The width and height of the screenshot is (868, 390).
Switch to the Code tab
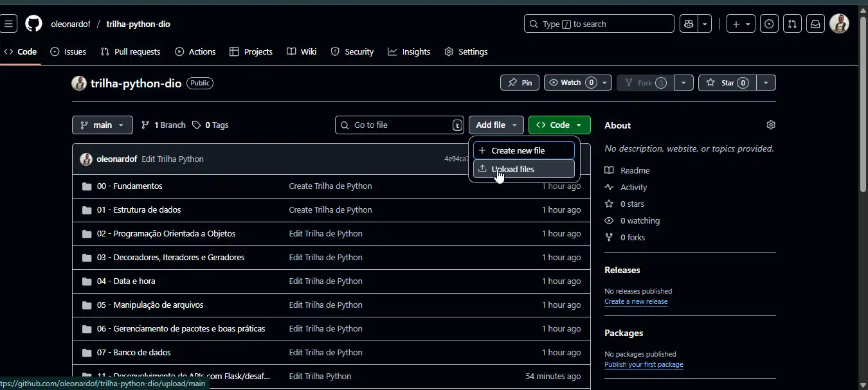[x=21, y=51]
